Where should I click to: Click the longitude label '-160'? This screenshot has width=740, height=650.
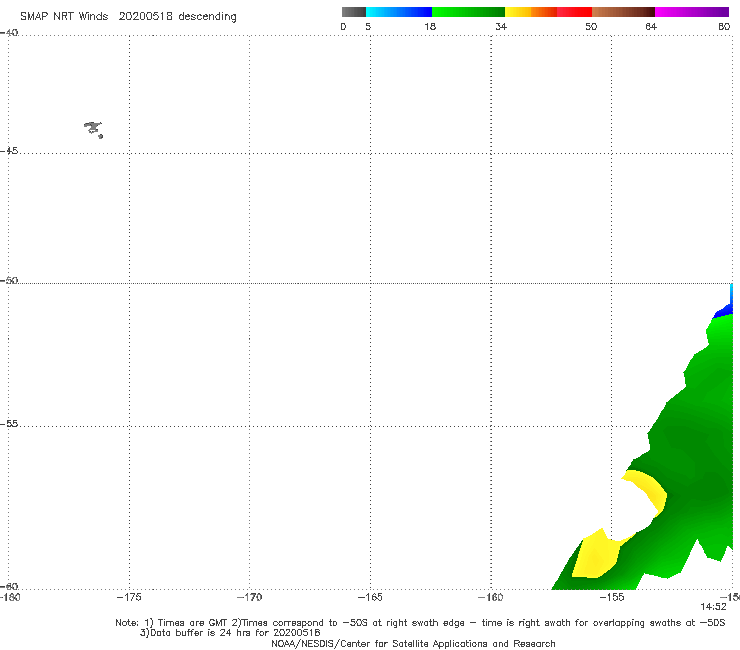490,597
